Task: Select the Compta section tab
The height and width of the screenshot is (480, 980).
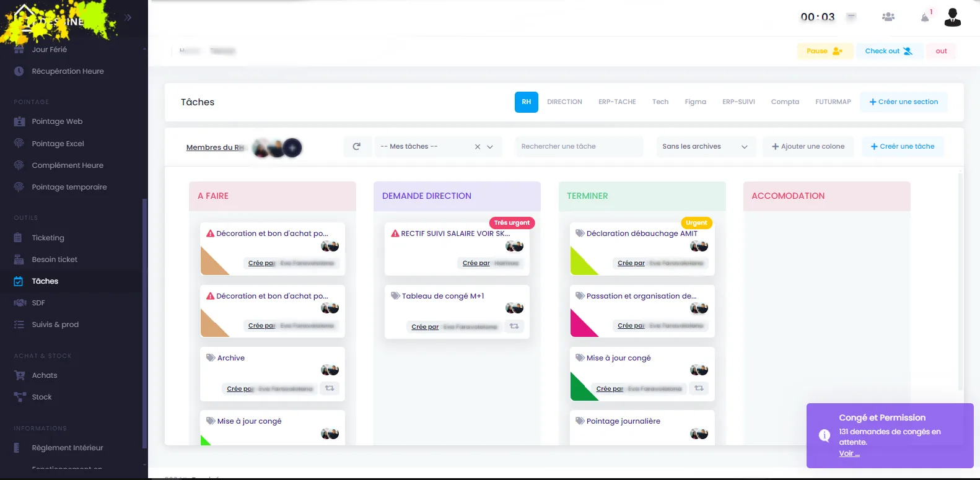Action: [x=785, y=102]
